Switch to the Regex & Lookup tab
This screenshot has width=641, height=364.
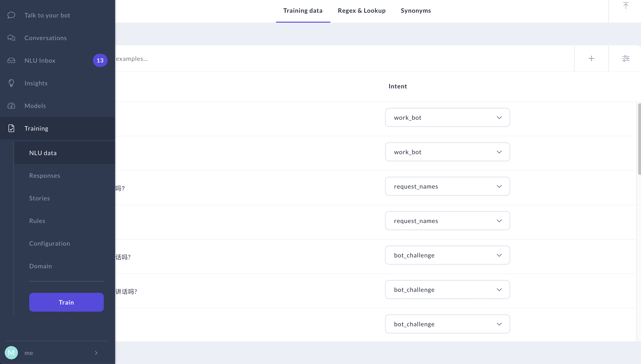pos(361,11)
